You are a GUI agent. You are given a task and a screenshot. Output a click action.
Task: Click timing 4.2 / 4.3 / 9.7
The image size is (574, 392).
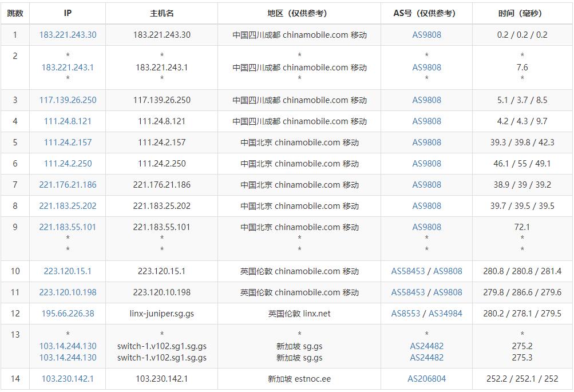click(x=522, y=121)
